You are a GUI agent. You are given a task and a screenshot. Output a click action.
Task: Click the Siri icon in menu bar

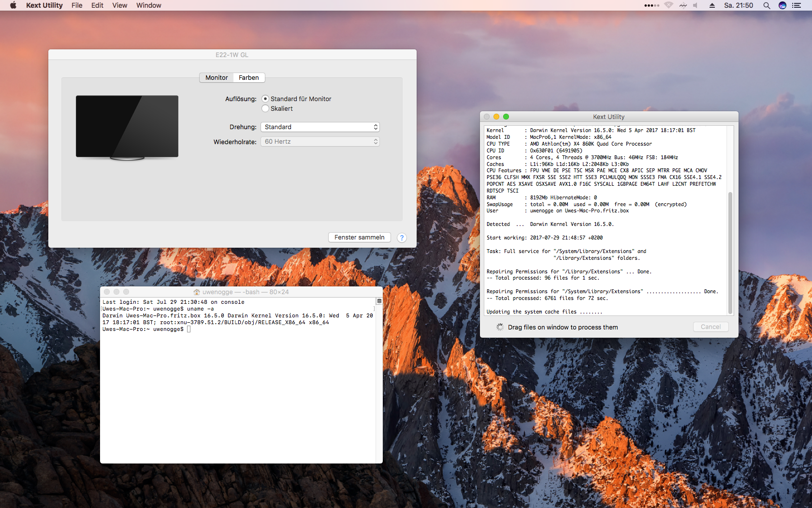tap(783, 5)
